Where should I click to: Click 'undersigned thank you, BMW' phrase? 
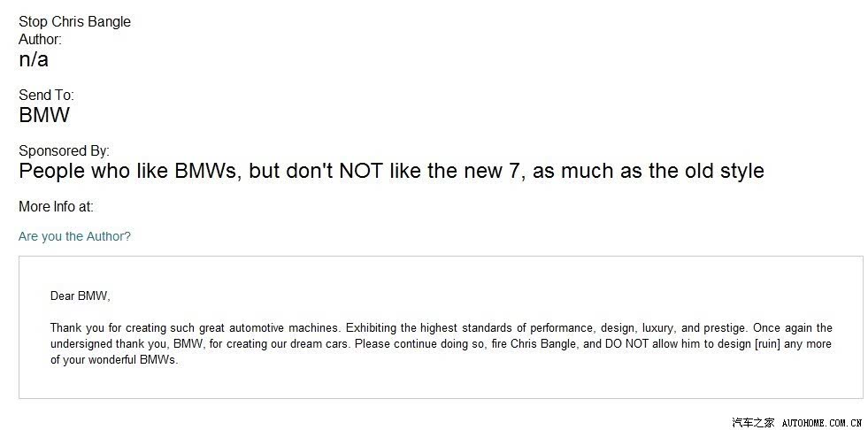click(128, 343)
